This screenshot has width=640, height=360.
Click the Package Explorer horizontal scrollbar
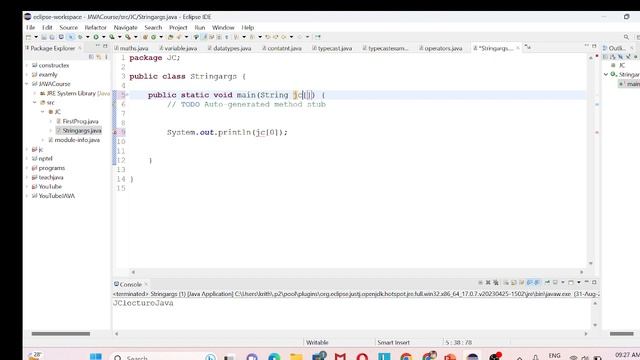(x=60, y=333)
